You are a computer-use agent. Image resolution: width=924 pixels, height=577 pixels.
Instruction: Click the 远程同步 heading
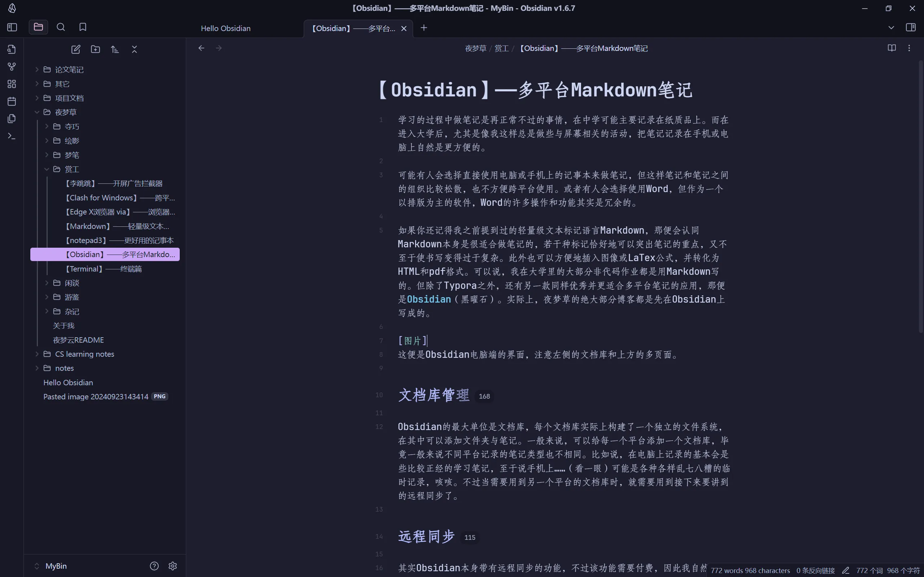[426, 537]
